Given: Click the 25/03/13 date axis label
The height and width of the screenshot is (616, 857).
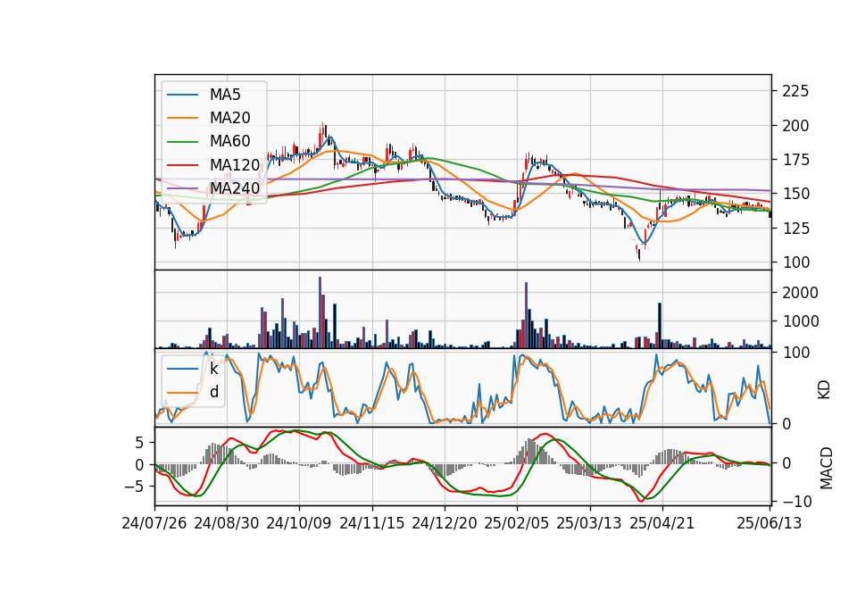Looking at the screenshot, I should tap(589, 523).
